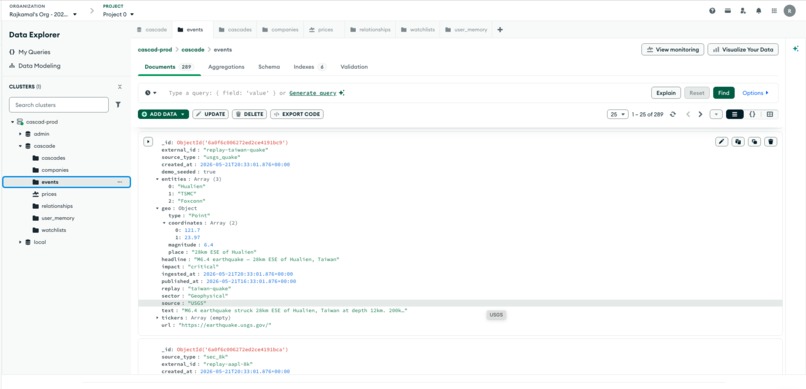Screen dimensions: 806x389
Task: Go to the previous page of documents
Action: (x=688, y=115)
